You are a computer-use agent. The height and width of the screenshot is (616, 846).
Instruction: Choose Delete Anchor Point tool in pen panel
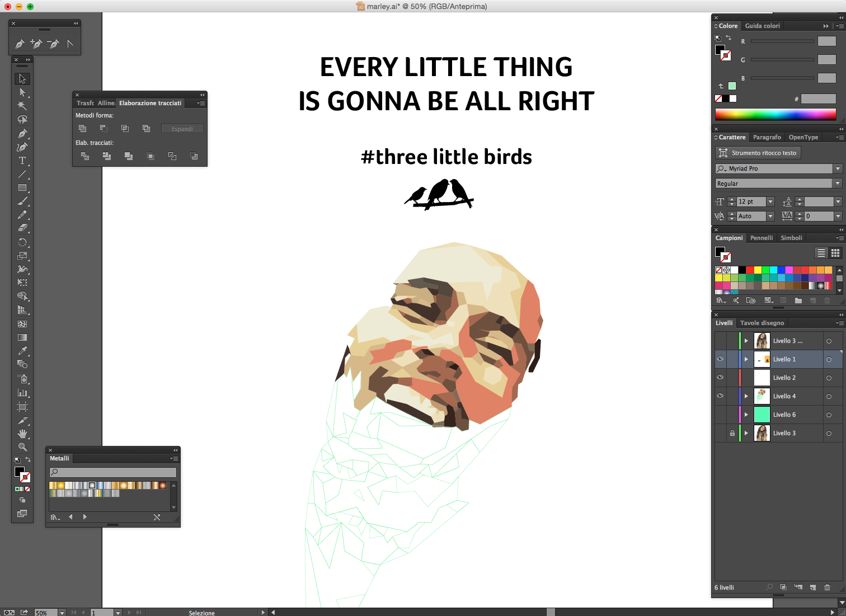[53, 44]
